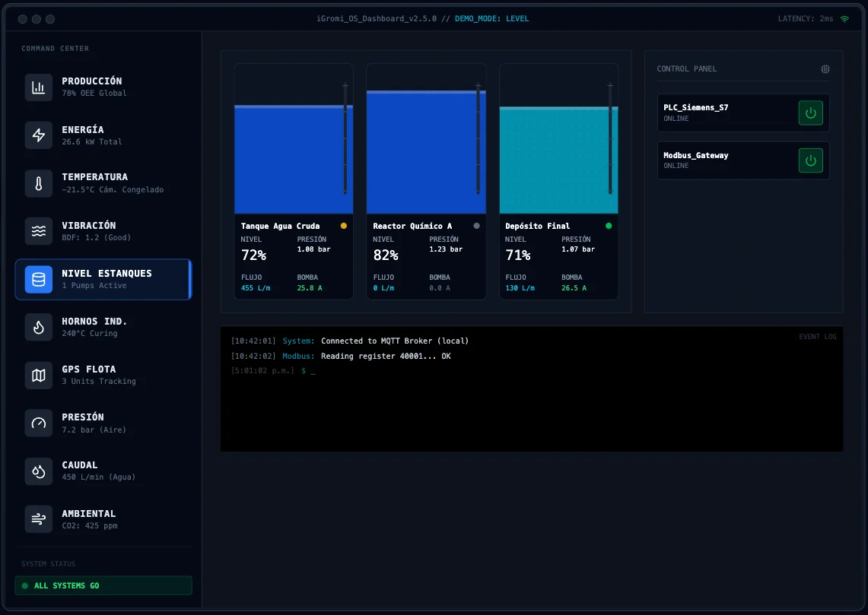This screenshot has height=615, width=868.
Task: Click the 26.5 A pump value
Action: point(574,288)
